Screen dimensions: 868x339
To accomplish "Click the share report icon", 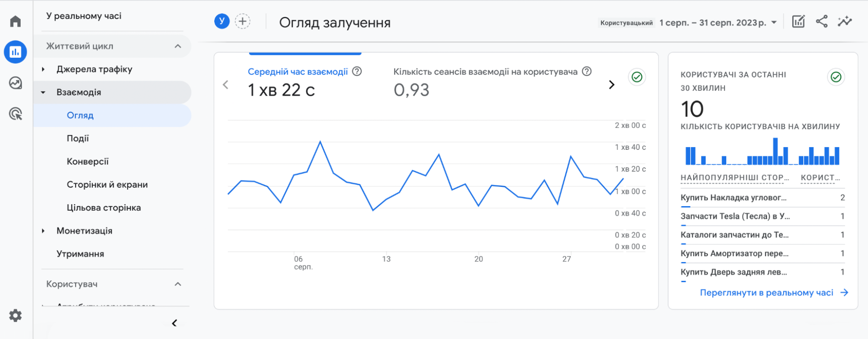I will tap(821, 22).
